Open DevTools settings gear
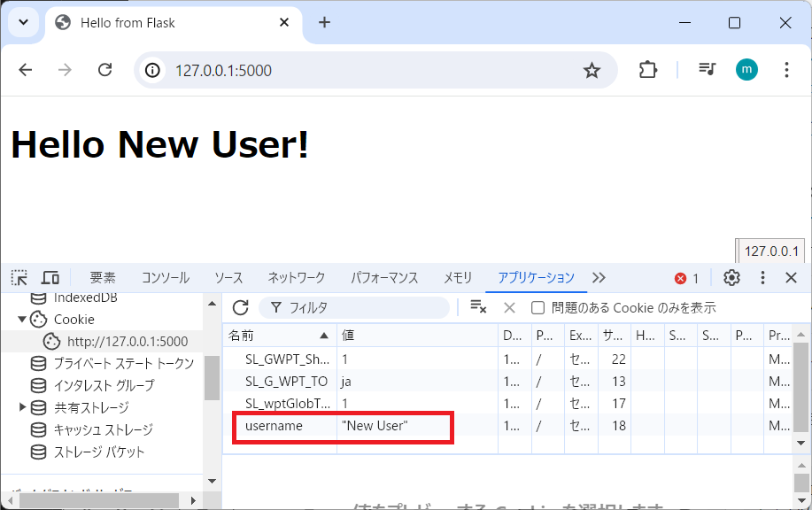This screenshot has width=812, height=510. pos(731,278)
